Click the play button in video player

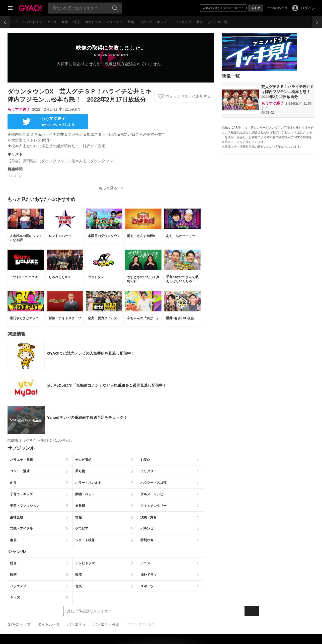(111, 58)
